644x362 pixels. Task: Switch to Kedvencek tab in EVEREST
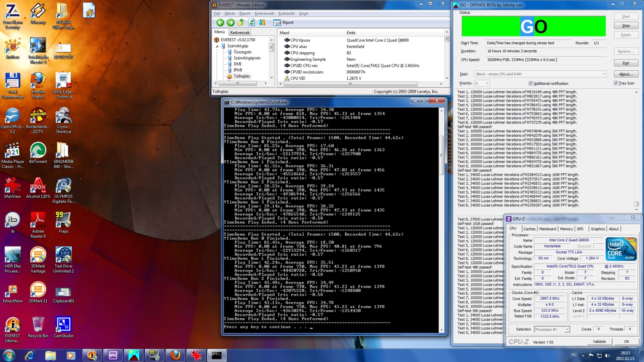[x=240, y=32]
